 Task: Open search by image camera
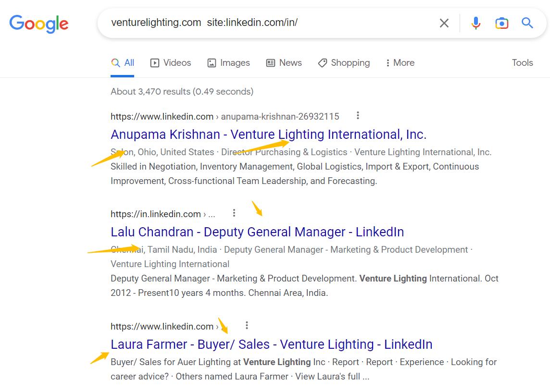pyautogui.click(x=501, y=23)
